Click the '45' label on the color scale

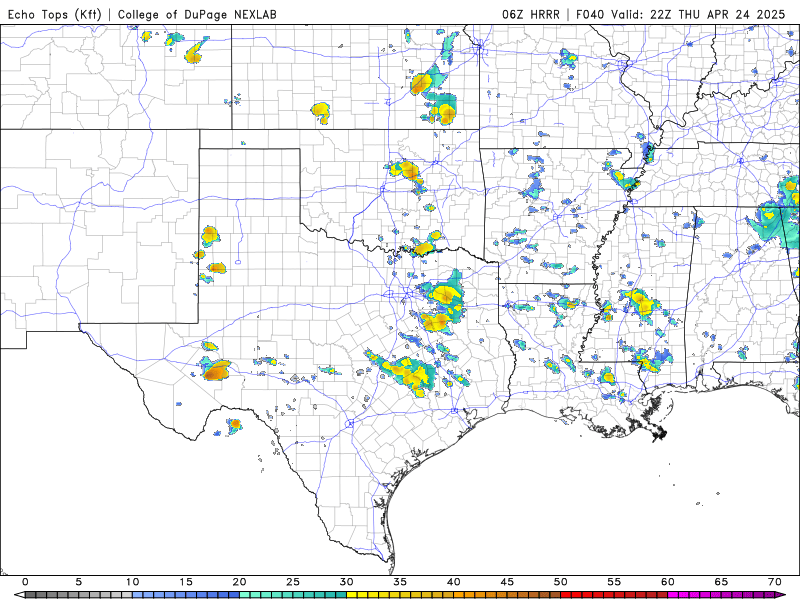point(507,581)
